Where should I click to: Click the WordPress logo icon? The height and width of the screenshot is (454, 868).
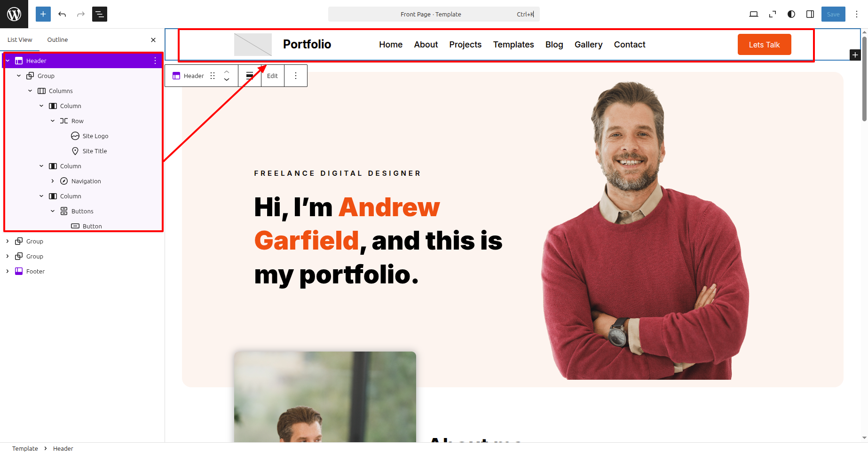pyautogui.click(x=14, y=14)
